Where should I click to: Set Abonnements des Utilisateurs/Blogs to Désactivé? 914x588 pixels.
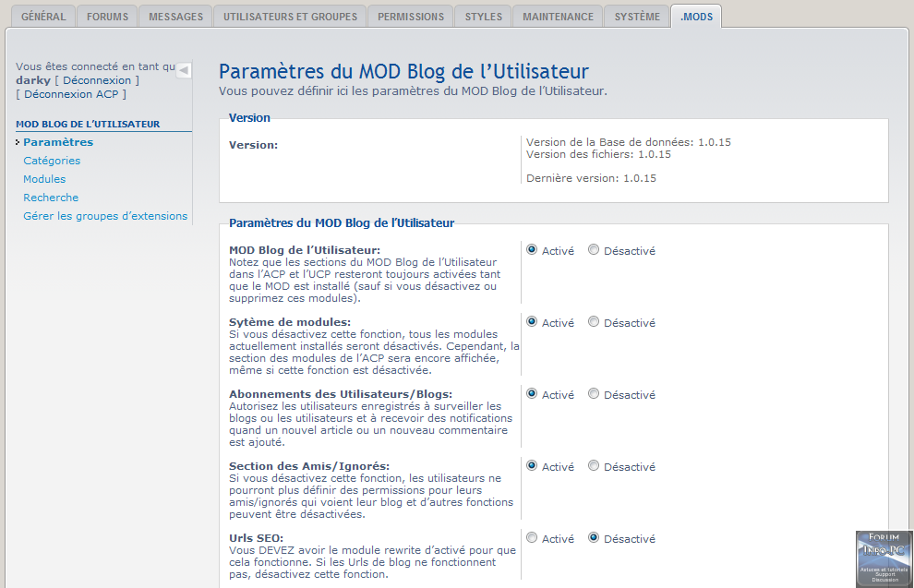(x=594, y=394)
